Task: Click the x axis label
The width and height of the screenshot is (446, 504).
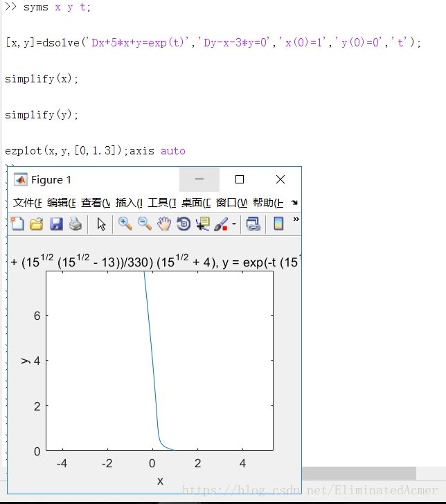Action: 160,481
